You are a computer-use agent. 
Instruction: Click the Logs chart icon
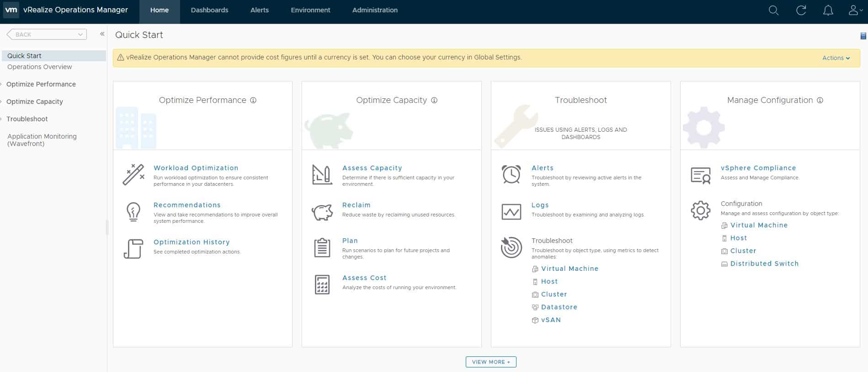pos(511,212)
